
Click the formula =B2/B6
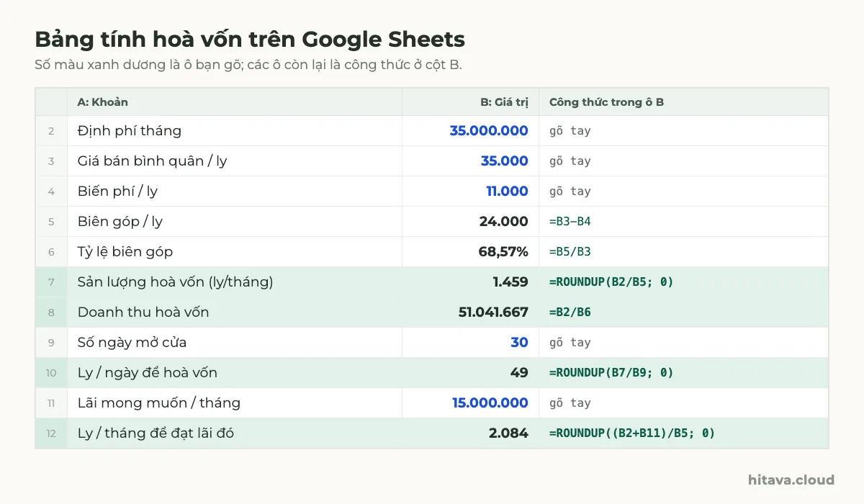pos(570,312)
